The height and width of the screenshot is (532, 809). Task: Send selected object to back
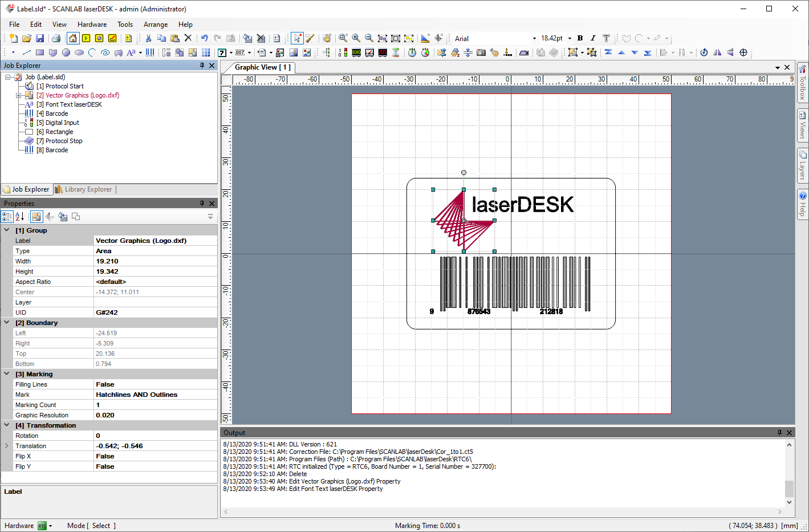[x=648, y=52]
